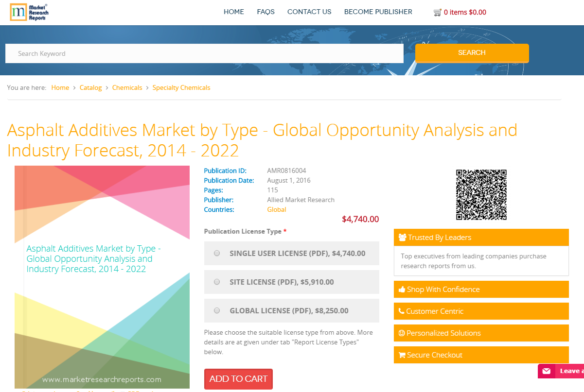584x392 pixels.
Task: Open CONTACT US
Action: point(309,12)
